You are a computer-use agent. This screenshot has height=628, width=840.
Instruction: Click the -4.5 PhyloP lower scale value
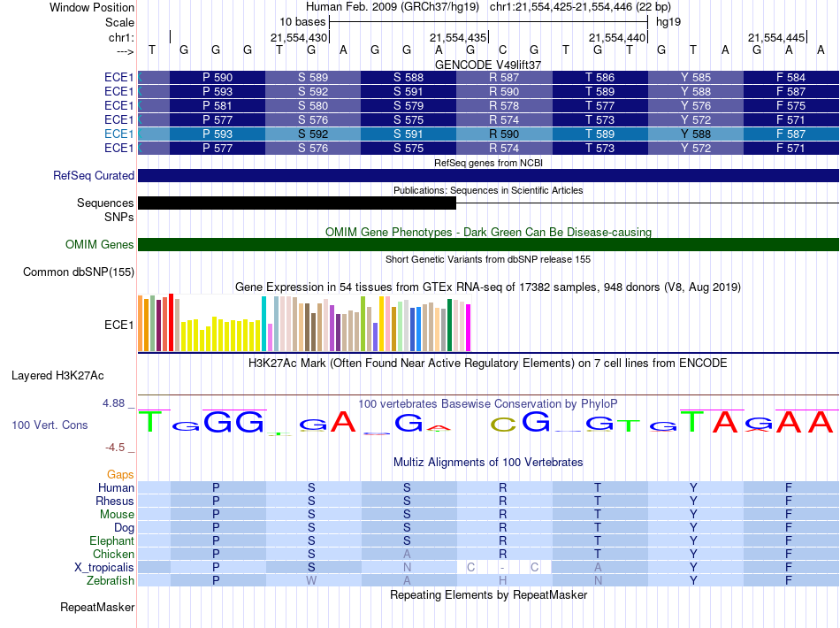click(x=115, y=448)
